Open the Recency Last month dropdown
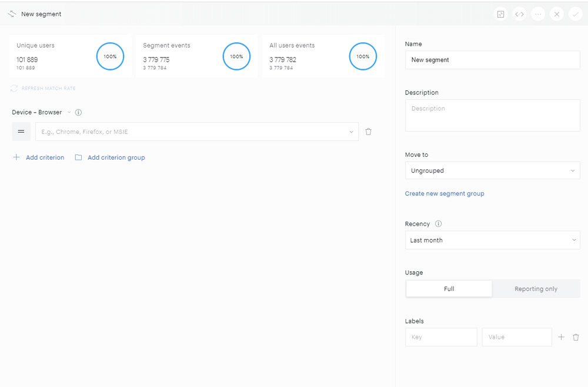This screenshot has height=387, width=588. click(492, 240)
